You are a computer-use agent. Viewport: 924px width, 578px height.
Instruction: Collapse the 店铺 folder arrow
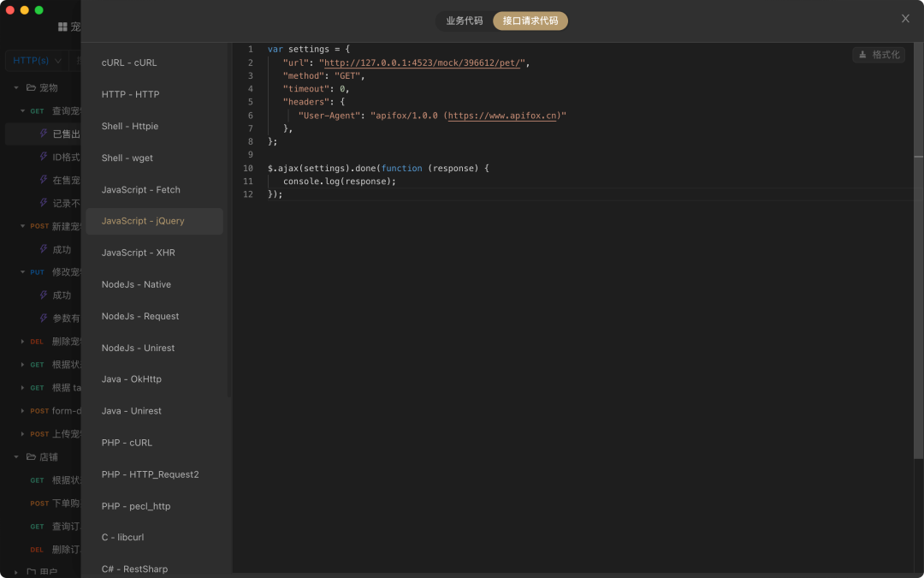coord(16,457)
